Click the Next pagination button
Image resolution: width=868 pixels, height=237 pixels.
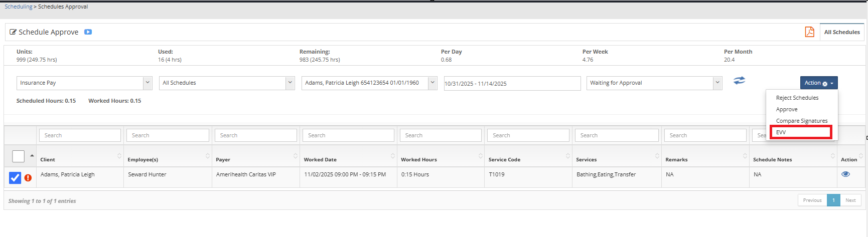point(850,200)
